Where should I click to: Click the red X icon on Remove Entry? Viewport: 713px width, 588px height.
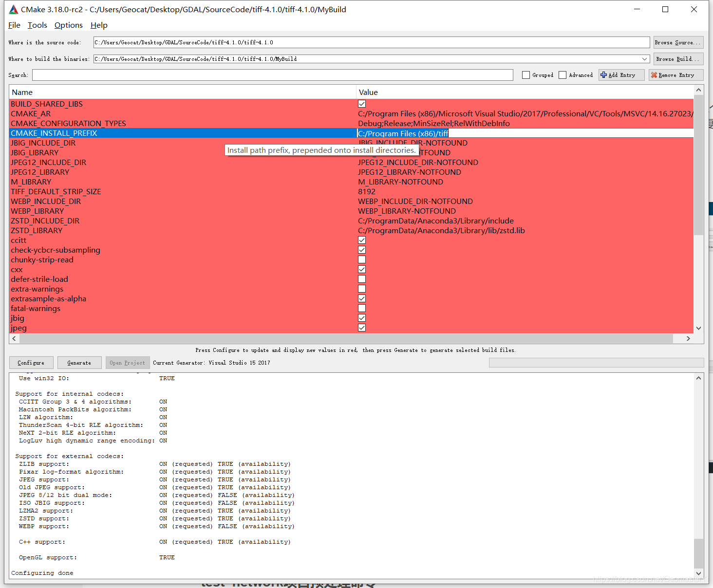coord(654,75)
